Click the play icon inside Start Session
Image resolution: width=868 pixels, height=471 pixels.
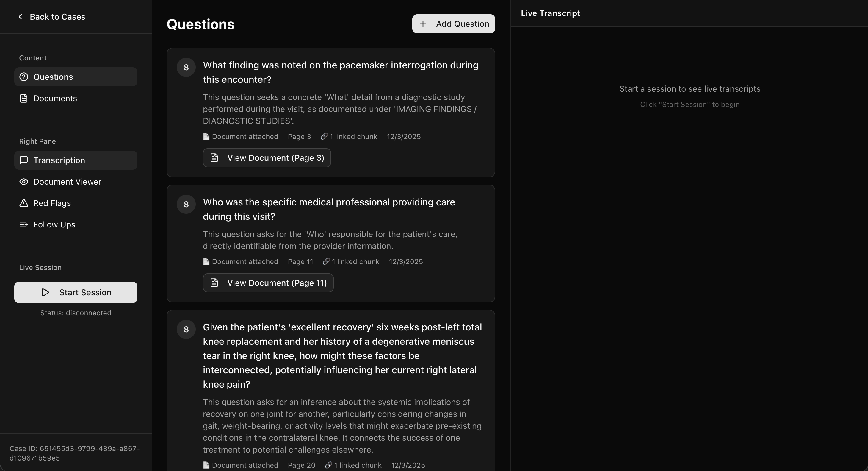45,292
